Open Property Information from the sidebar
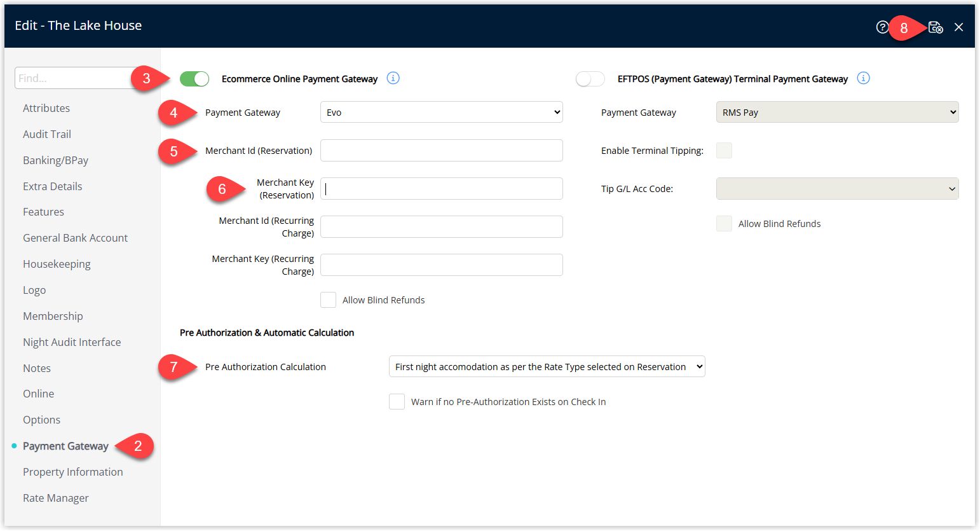 pyautogui.click(x=73, y=472)
